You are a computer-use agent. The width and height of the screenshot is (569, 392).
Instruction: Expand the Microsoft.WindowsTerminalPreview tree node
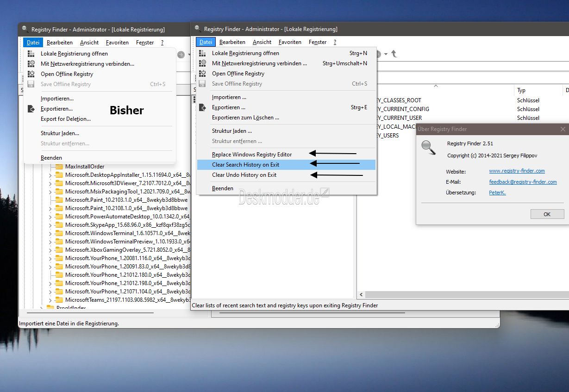(x=50, y=242)
